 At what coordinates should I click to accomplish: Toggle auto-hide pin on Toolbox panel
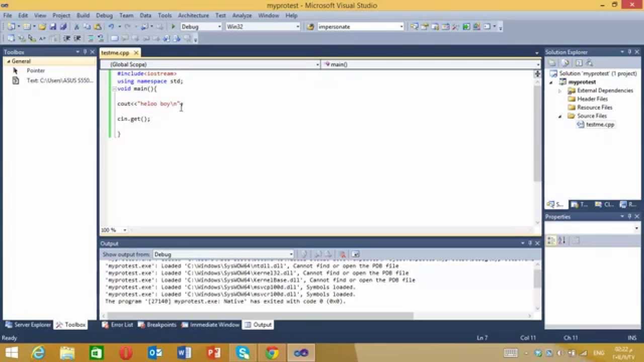pyautogui.click(x=85, y=52)
